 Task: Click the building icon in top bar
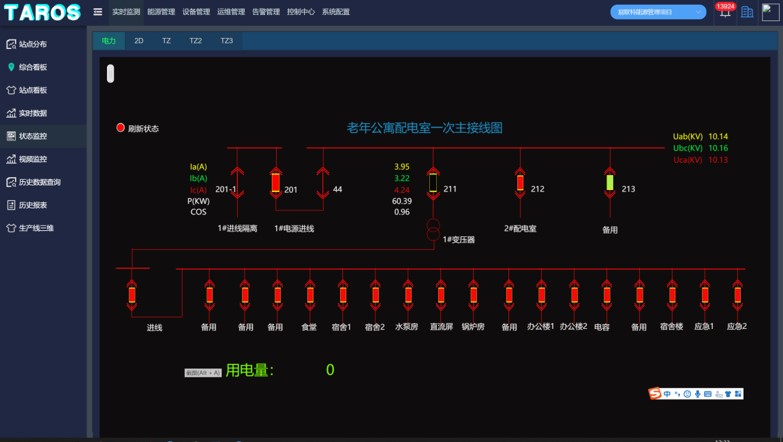(x=747, y=12)
